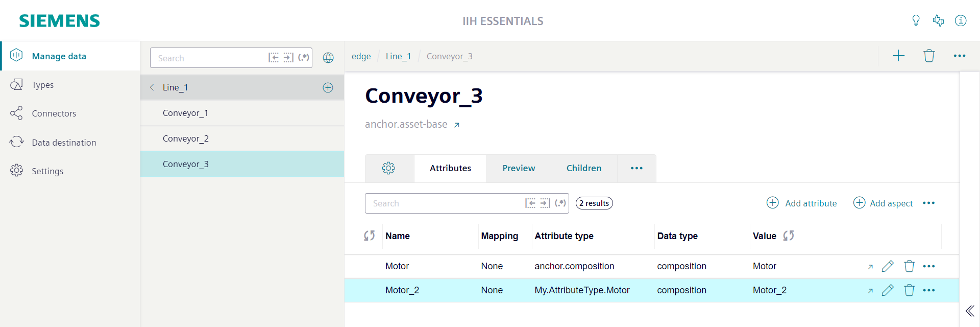
Task: Switch to the Children tab
Action: point(584,168)
